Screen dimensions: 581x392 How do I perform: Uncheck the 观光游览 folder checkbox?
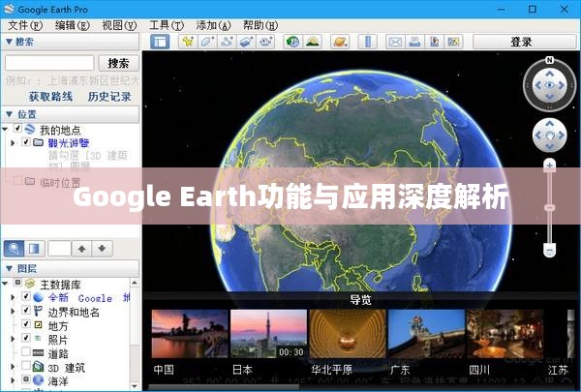tap(26, 142)
